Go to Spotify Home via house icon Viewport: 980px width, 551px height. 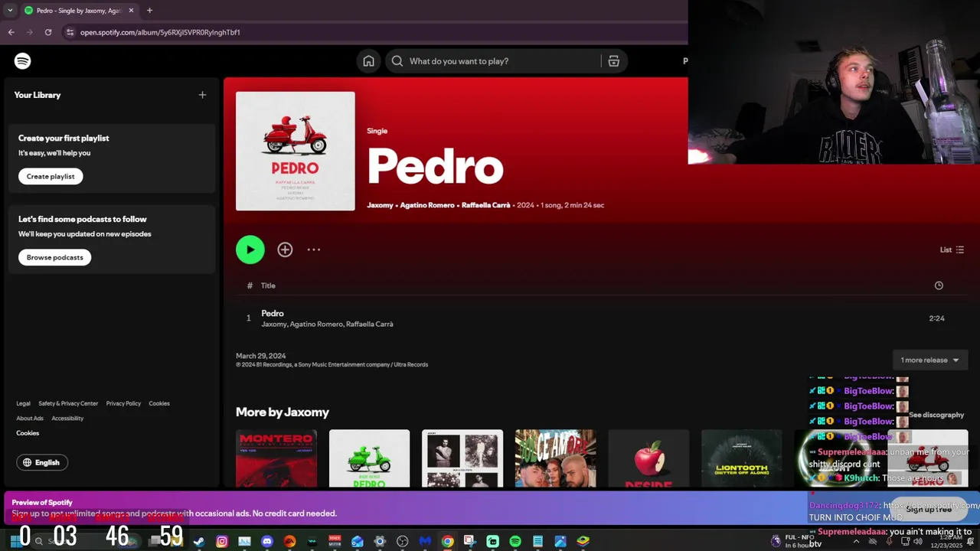pyautogui.click(x=369, y=61)
